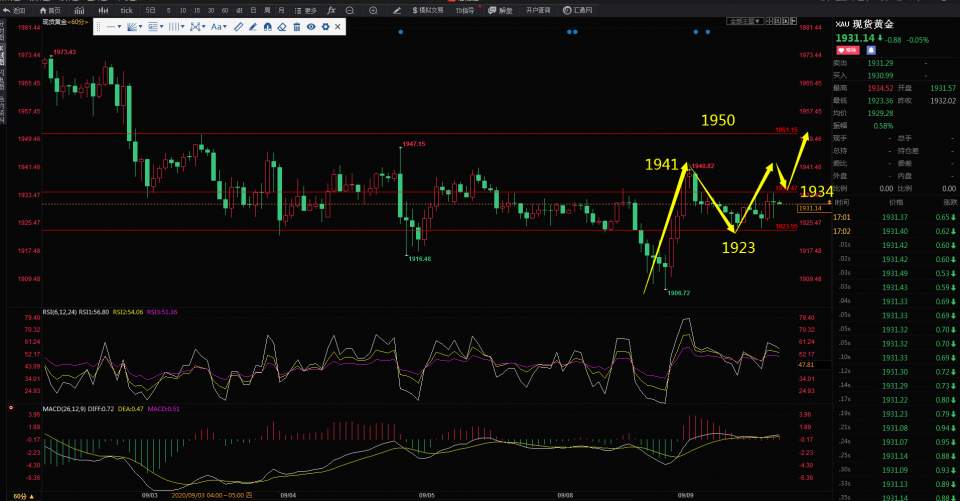Toggle the drawing tools pencil in top bar
This screenshot has height=501, width=960.
(x=397, y=10)
